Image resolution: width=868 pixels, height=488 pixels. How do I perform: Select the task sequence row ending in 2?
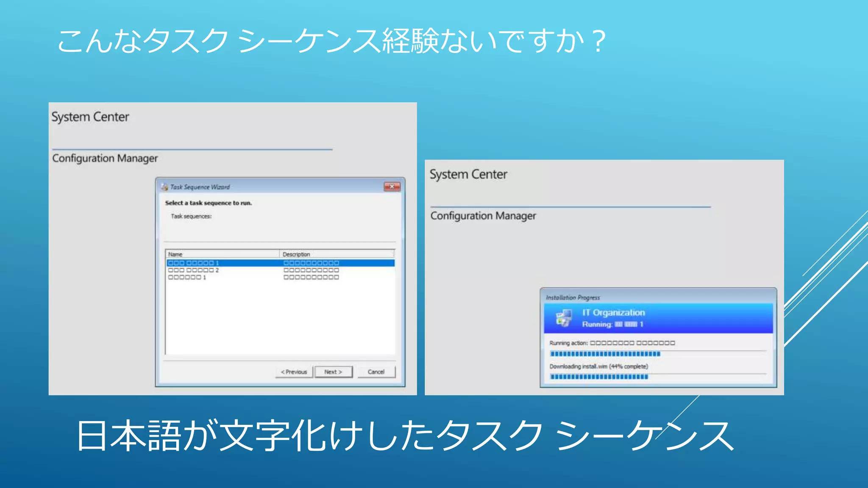[x=280, y=270]
